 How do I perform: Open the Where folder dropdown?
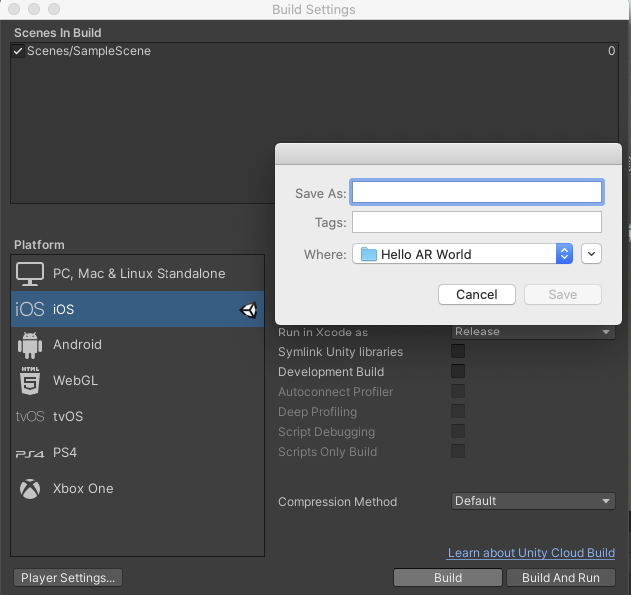462,254
